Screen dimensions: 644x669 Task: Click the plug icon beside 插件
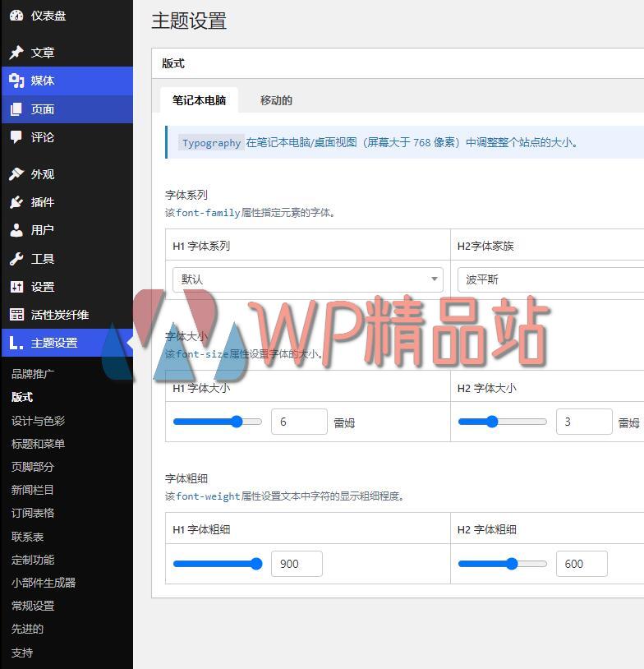tap(16, 202)
